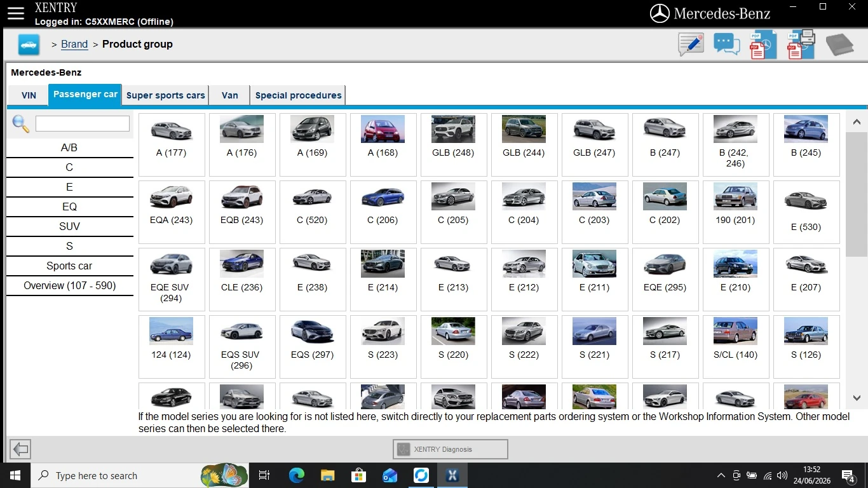Open the Special procedures tab

pyautogui.click(x=298, y=95)
